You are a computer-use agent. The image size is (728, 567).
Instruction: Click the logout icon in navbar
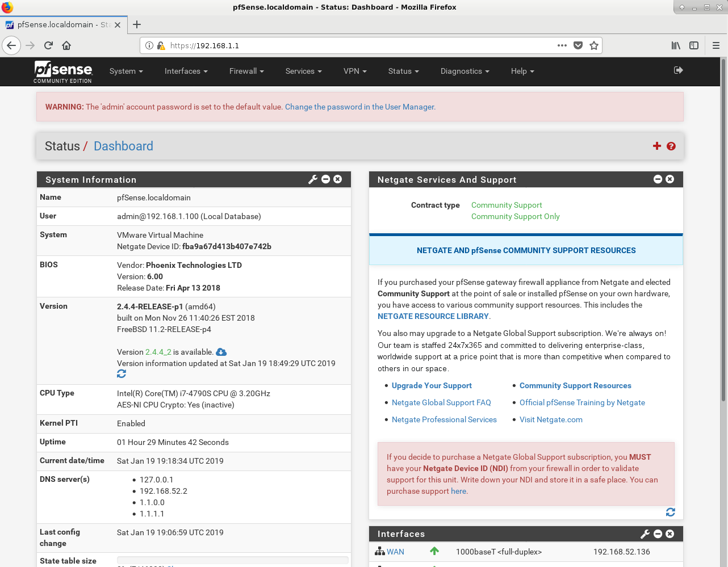pos(678,70)
